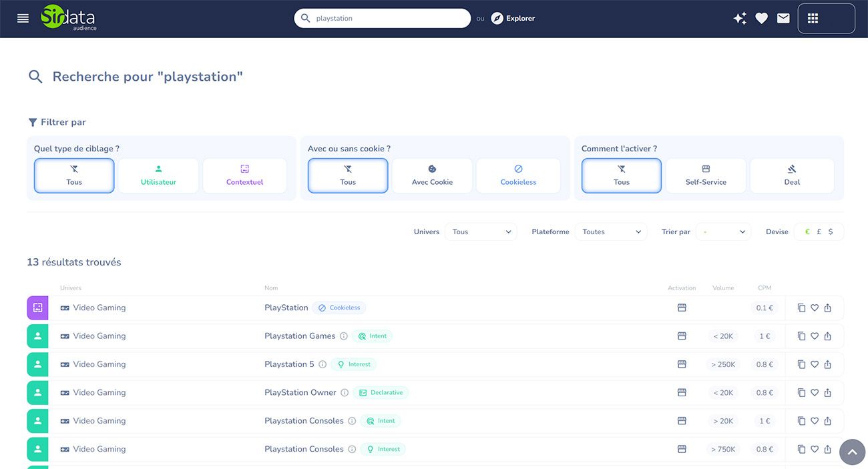Click the '> 750K' volume value

(723, 450)
